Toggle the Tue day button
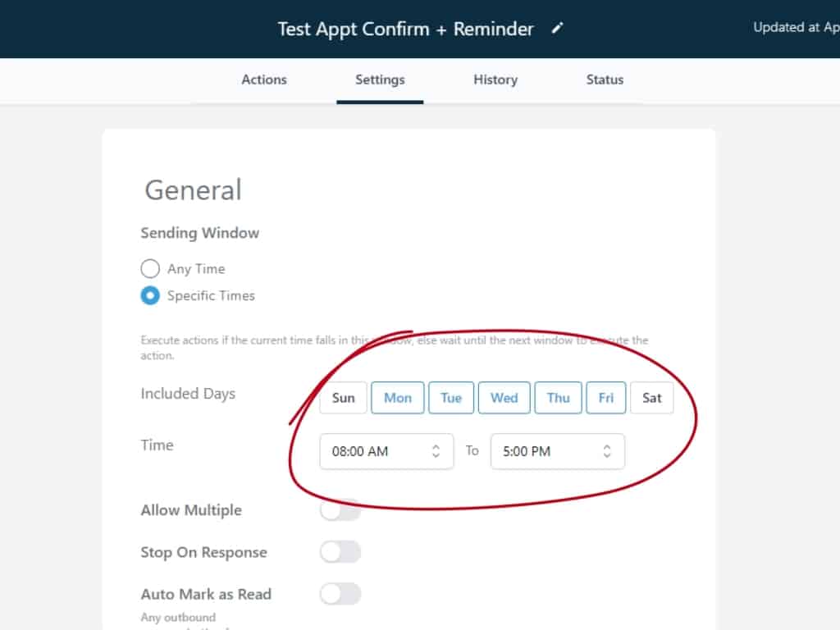The image size is (840, 630). point(451,398)
